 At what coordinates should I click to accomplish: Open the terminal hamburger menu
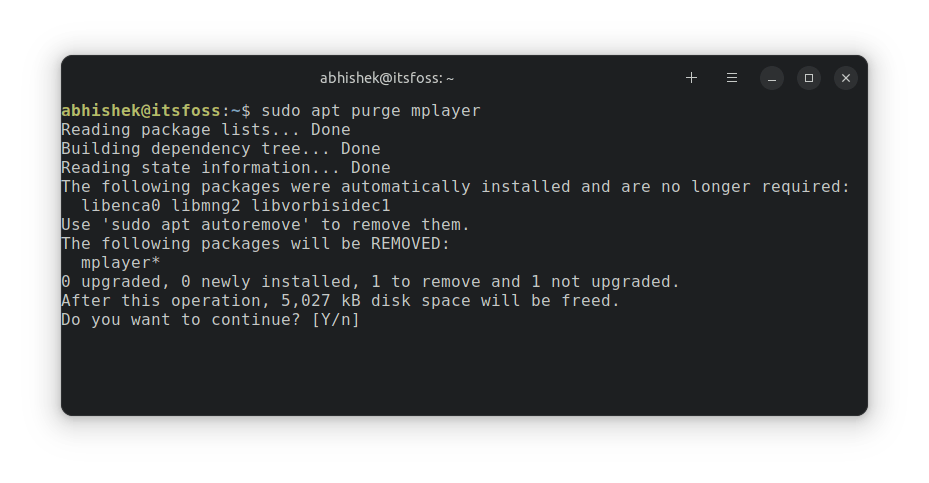click(732, 78)
